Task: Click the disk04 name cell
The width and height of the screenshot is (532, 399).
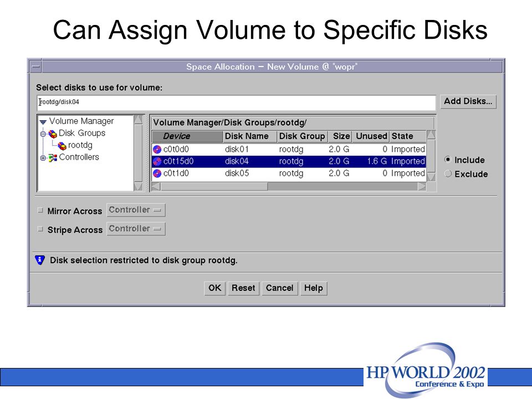Action: [237, 161]
